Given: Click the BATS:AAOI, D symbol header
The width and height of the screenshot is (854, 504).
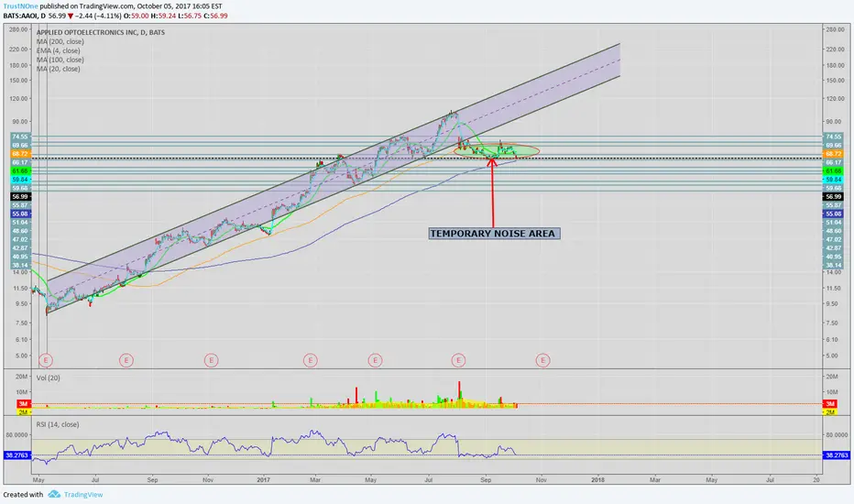Looking at the screenshot, I should [x=25, y=16].
